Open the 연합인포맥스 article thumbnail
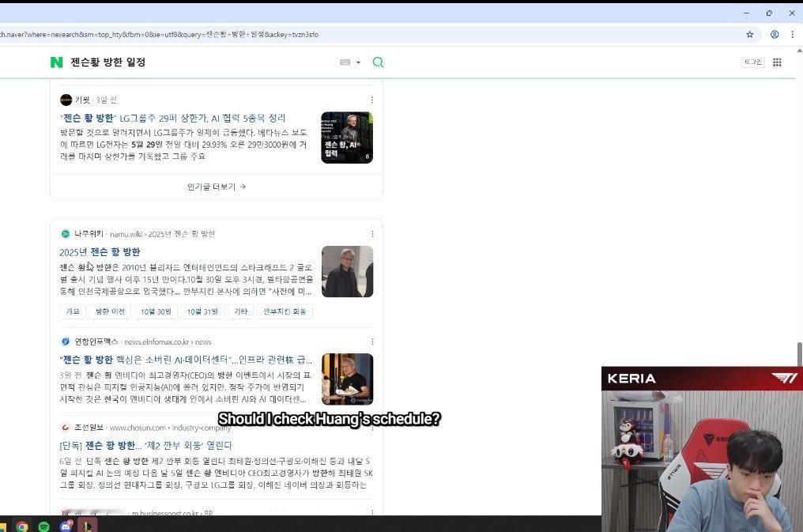 pos(347,379)
